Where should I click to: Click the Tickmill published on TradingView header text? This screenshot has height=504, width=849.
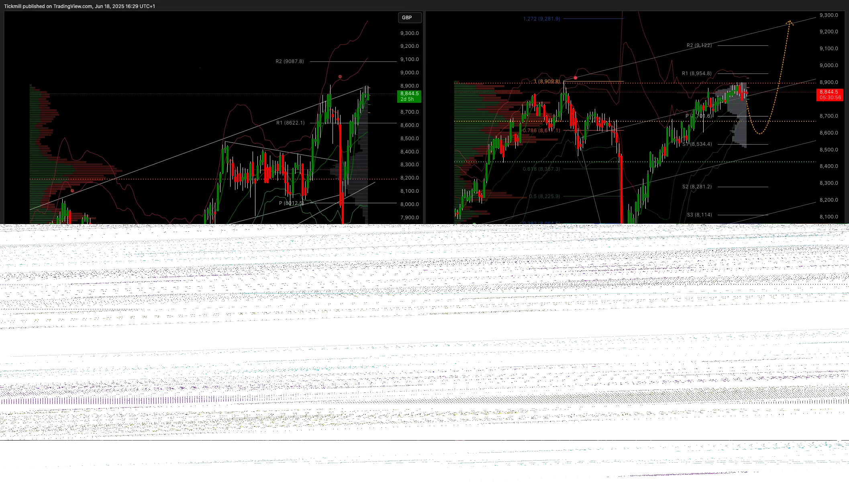(80, 6)
